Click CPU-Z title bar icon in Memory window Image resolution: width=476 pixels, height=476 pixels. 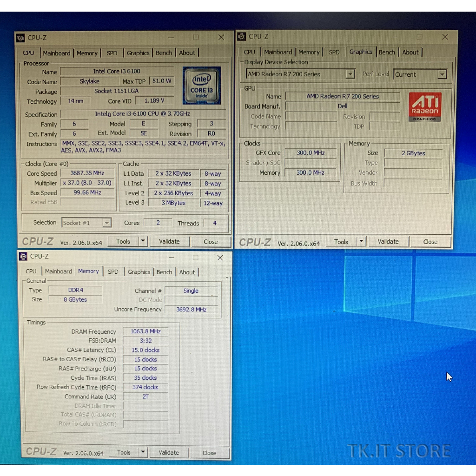click(24, 256)
